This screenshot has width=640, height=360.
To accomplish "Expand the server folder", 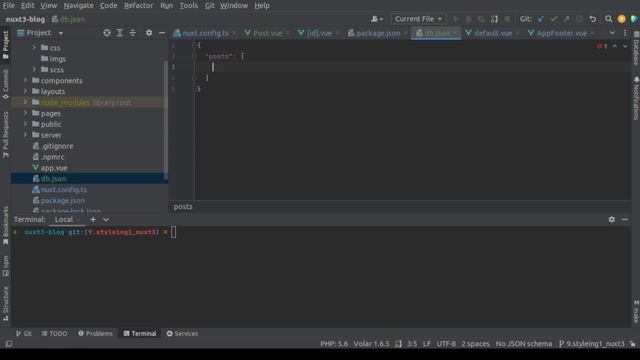I will click(x=25, y=135).
